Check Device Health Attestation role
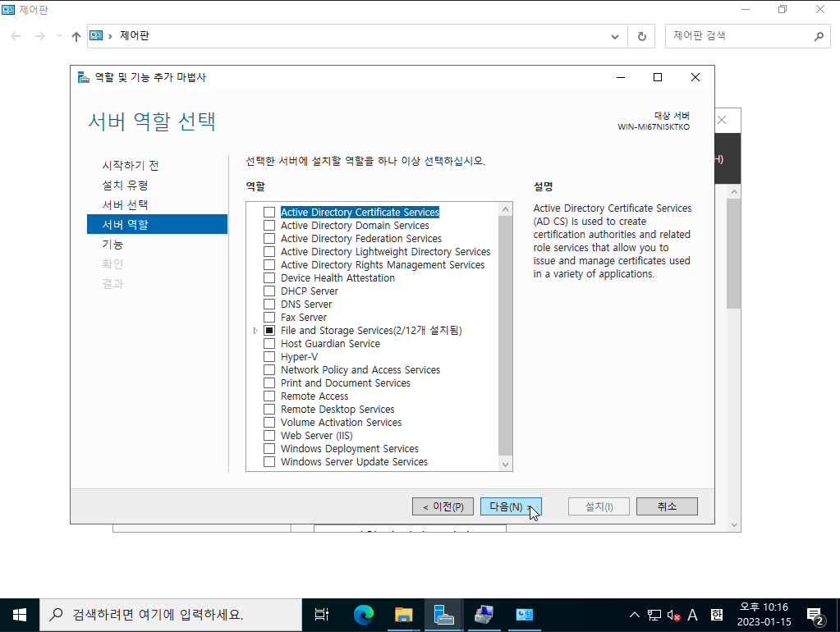The image size is (840, 632). [269, 278]
